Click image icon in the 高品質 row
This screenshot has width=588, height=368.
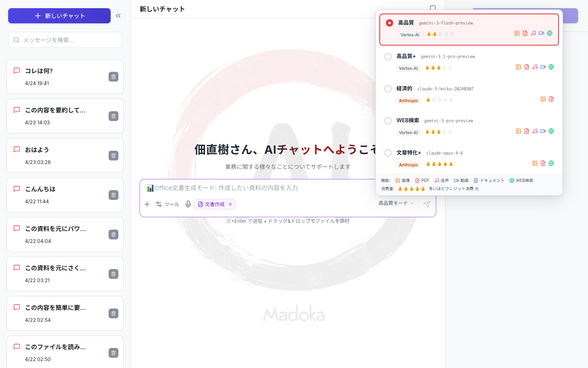pyautogui.click(x=517, y=33)
